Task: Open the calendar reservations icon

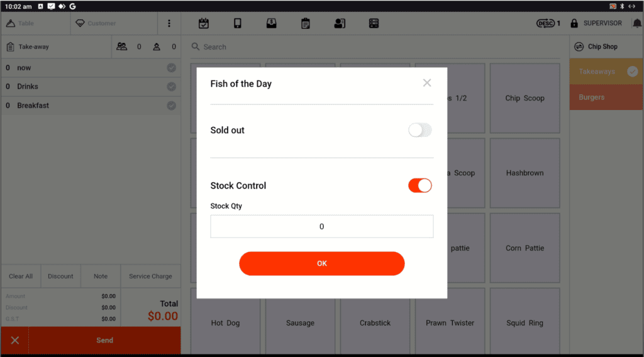Action: click(x=204, y=23)
